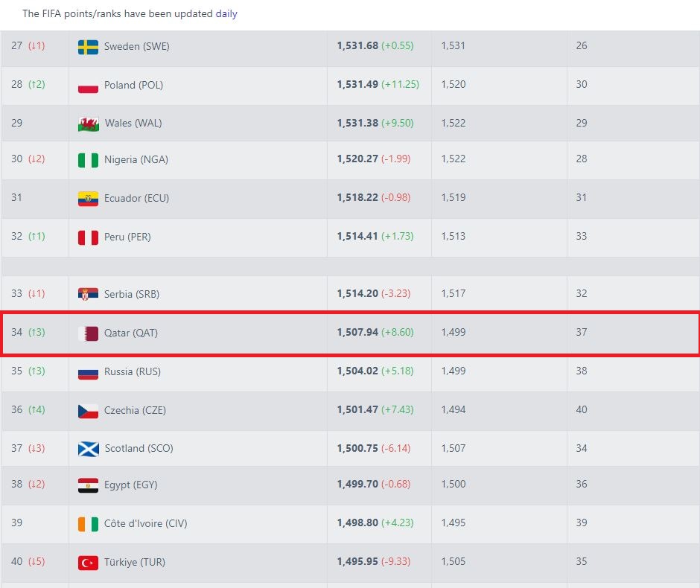
Task: Click rank number 29 for Wales
Action: coord(17,123)
